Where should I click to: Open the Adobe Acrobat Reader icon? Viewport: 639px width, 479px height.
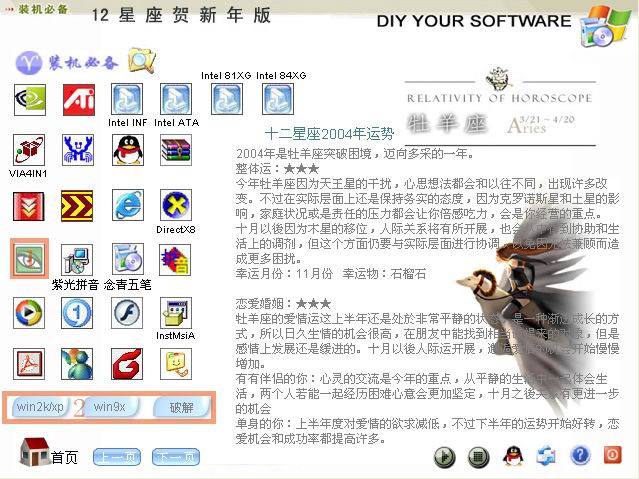click(x=29, y=364)
